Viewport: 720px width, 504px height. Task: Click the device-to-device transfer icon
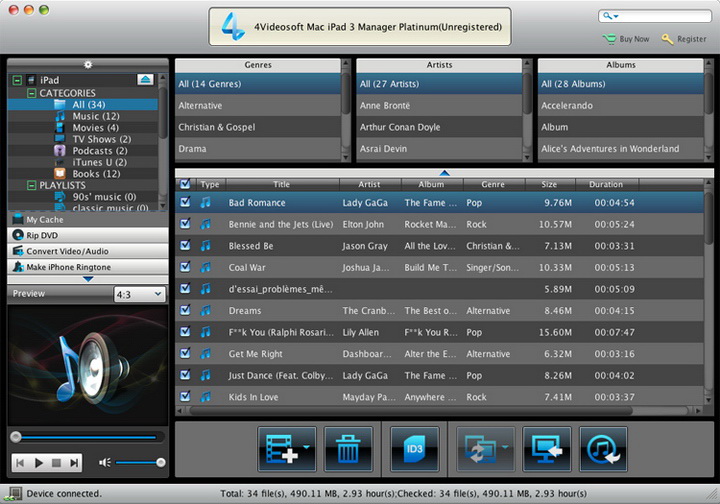[x=480, y=449]
